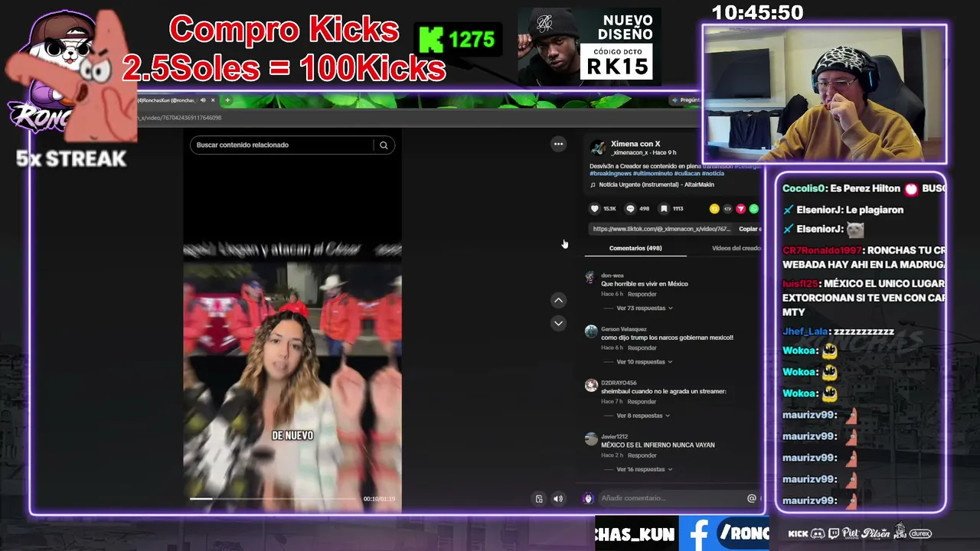Click 'MÉXICO ES EL INFIERNO NUNCA VAYAN' comment
The height and width of the screenshot is (551, 980).
pyautogui.click(x=656, y=445)
